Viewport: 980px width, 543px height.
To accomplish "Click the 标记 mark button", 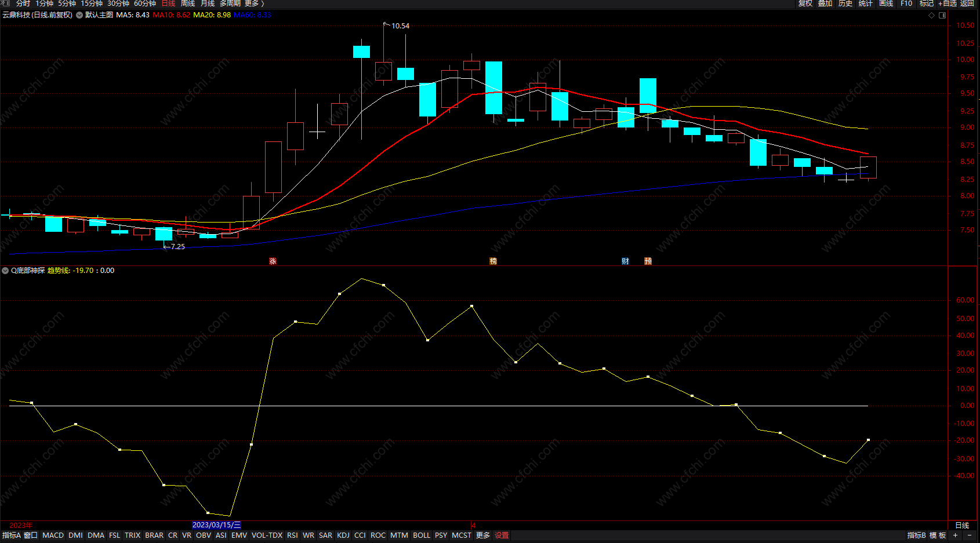I will [x=927, y=3].
